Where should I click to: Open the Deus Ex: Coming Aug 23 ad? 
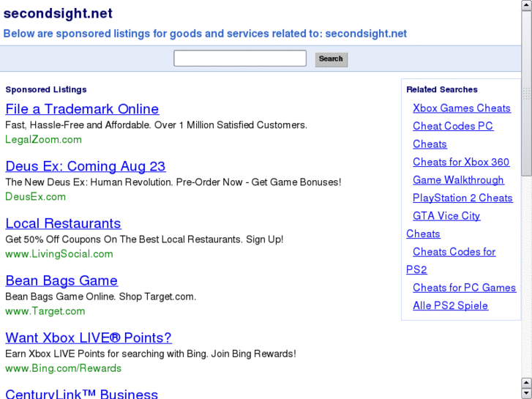(86, 166)
